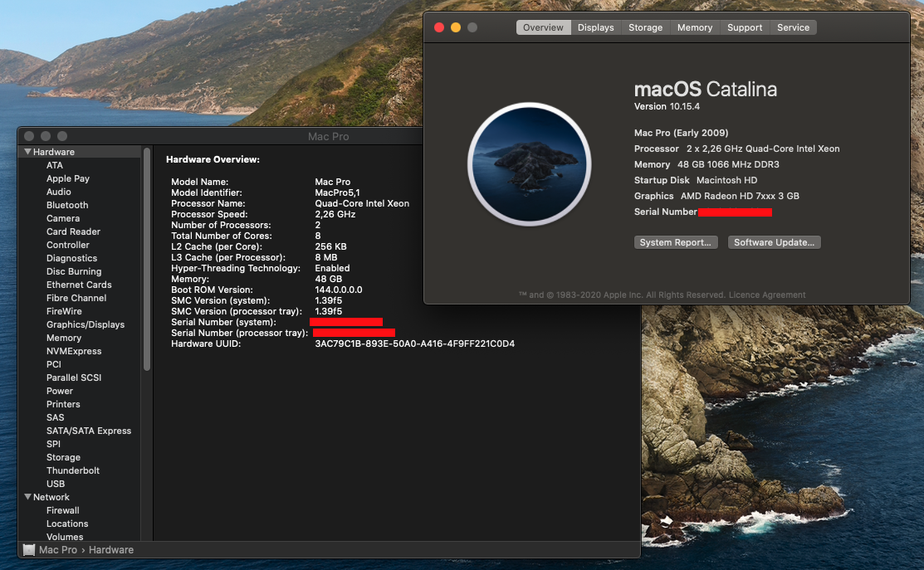Select Bluetooth in the sidebar
The image size is (924, 570).
(x=67, y=205)
